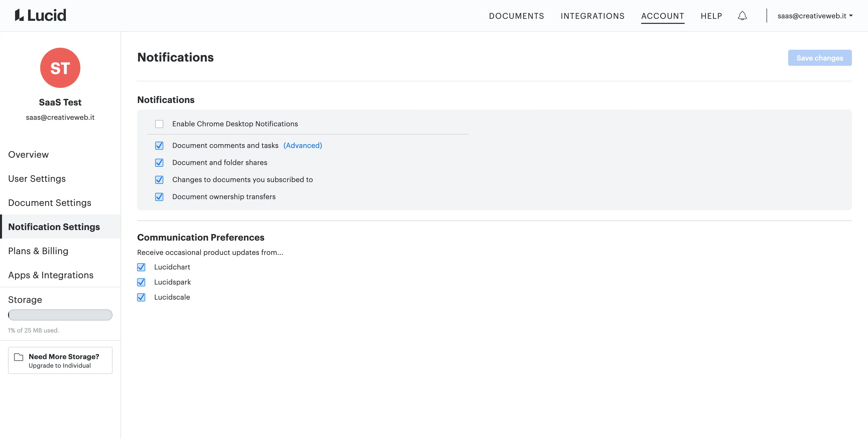Click the Lucid logo
The width and height of the screenshot is (868, 439).
point(40,16)
